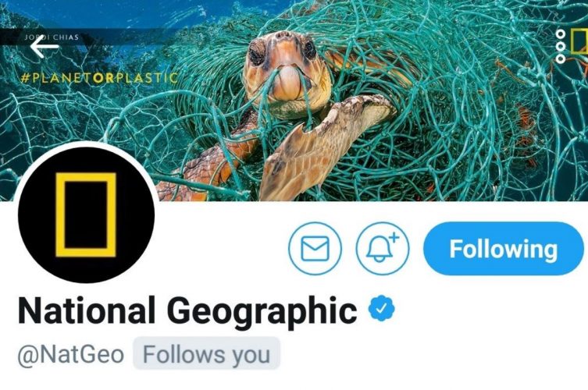Tap the @NatGeo handle
Screen dimensions: 588x390
70,354
